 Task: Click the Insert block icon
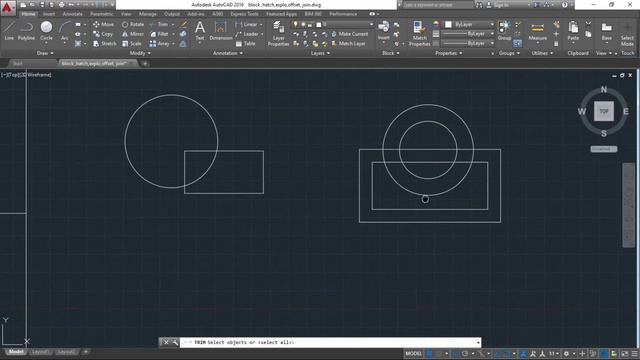tap(384, 31)
